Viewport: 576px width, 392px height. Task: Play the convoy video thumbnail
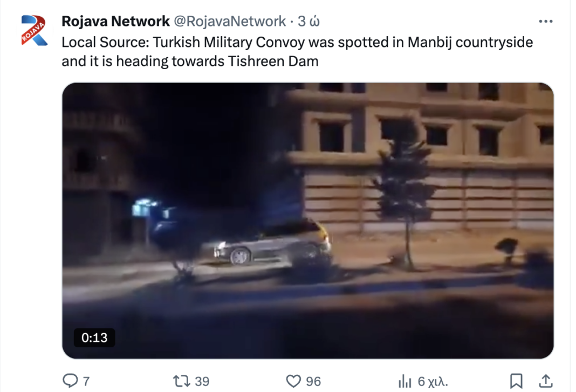point(308,221)
